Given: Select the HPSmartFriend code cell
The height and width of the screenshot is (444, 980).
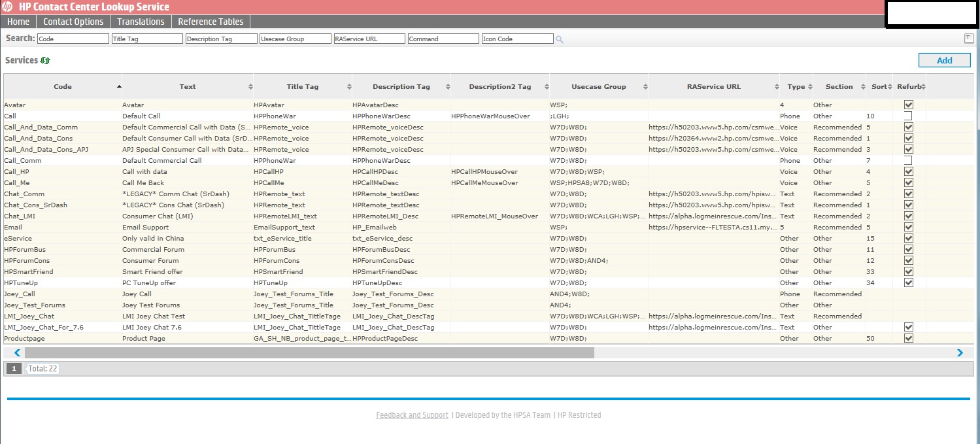Looking at the screenshot, I should (63, 271).
